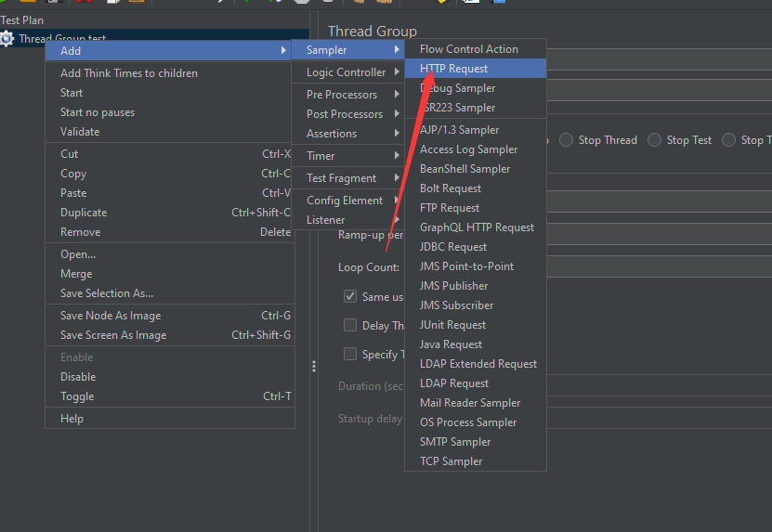
Task: Select the Test Plan tree node
Action: click(22, 20)
